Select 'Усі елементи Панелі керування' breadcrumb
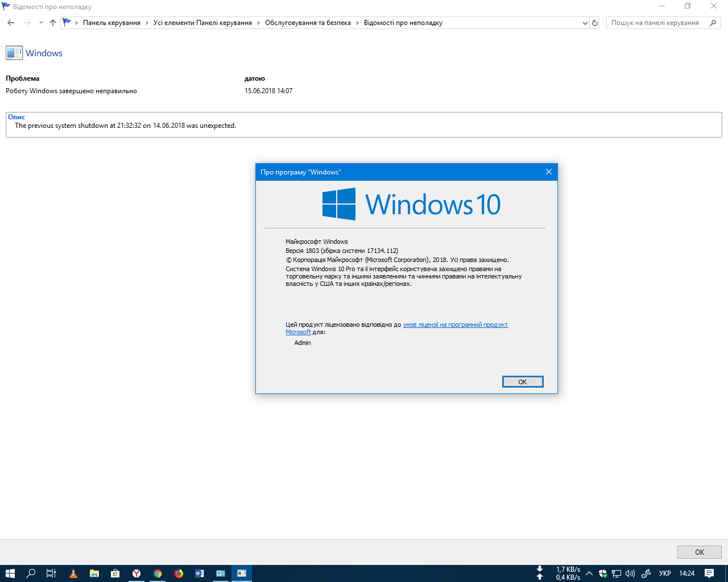Screen dimensions: 728x582 click(202, 23)
